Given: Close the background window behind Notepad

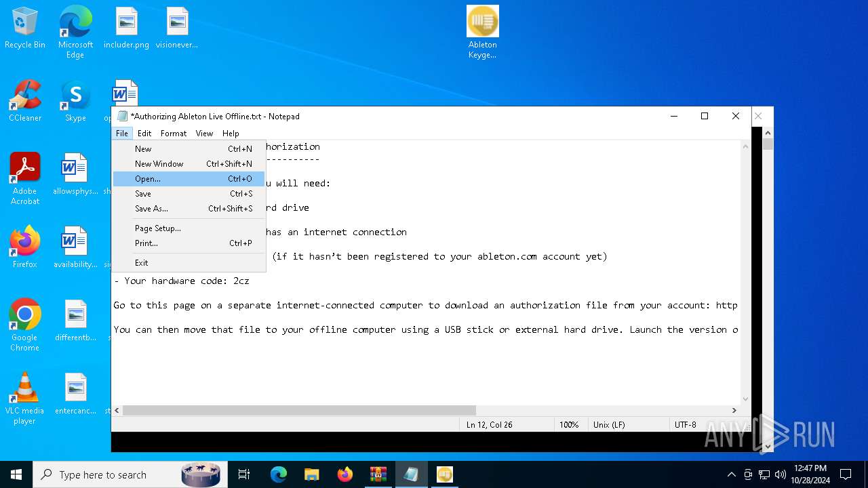Looking at the screenshot, I should (758, 116).
